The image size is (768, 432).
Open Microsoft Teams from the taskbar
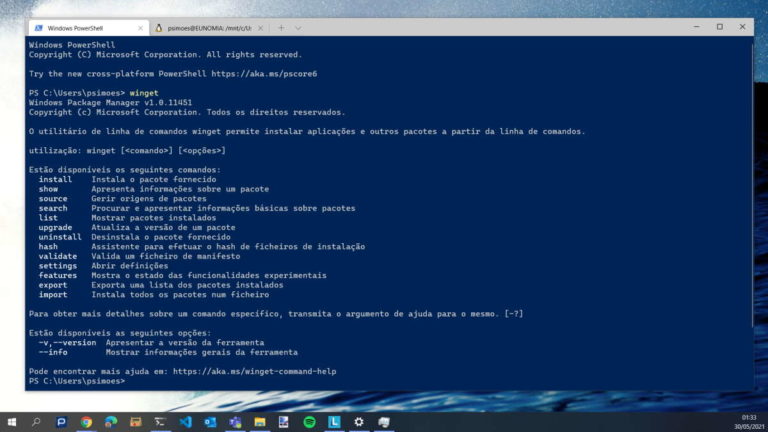point(235,422)
